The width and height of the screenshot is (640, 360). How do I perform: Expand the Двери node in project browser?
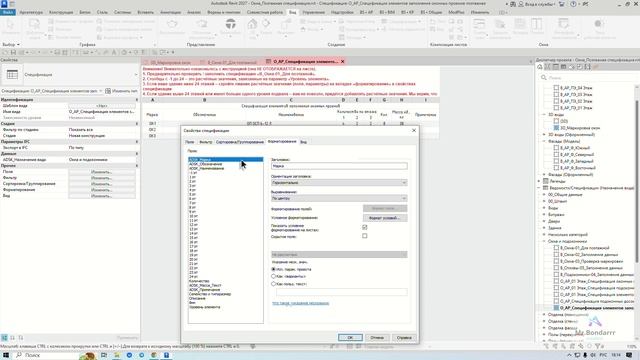coord(544,221)
